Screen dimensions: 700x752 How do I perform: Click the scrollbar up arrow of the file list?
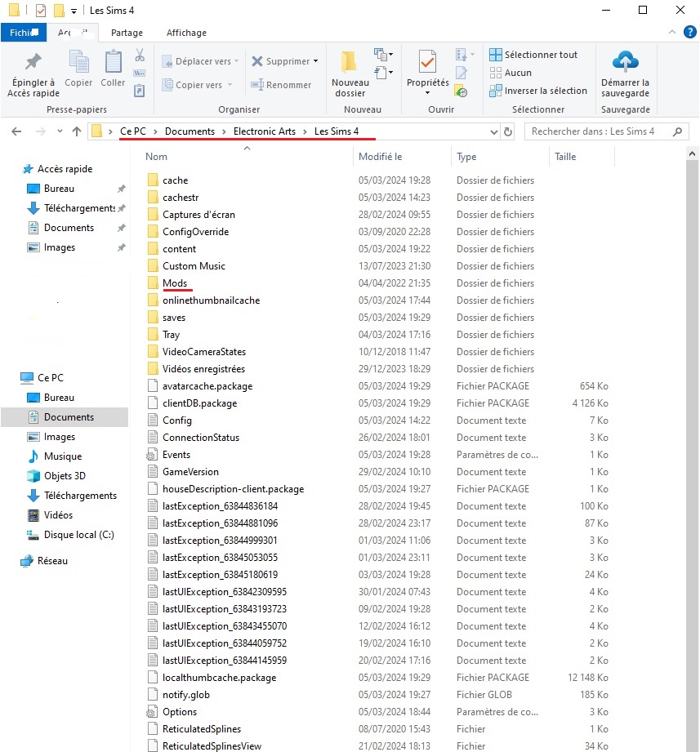692,154
